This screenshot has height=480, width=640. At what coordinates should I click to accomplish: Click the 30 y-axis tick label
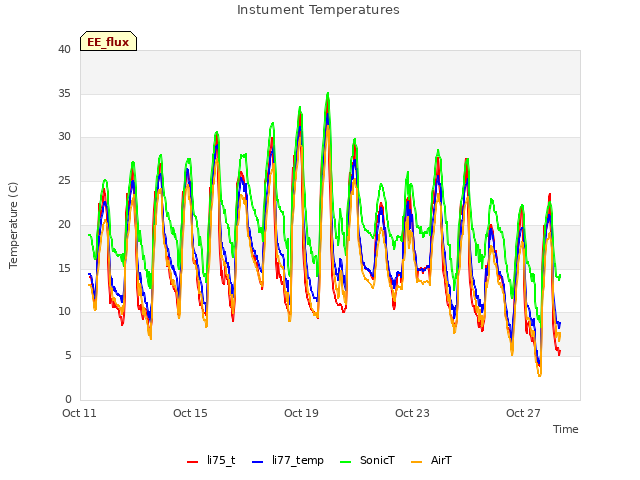(x=64, y=137)
